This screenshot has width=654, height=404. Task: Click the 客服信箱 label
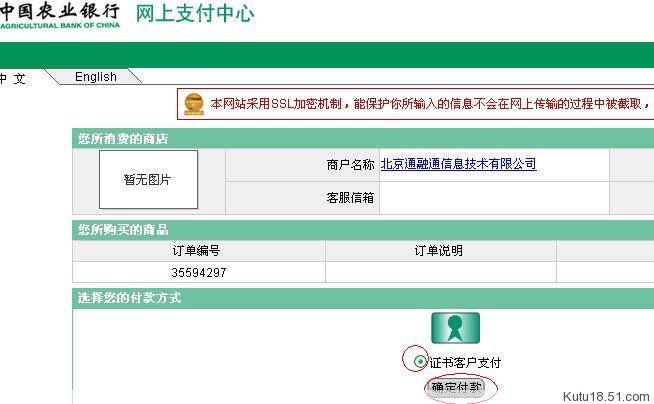pyautogui.click(x=350, y=198)
